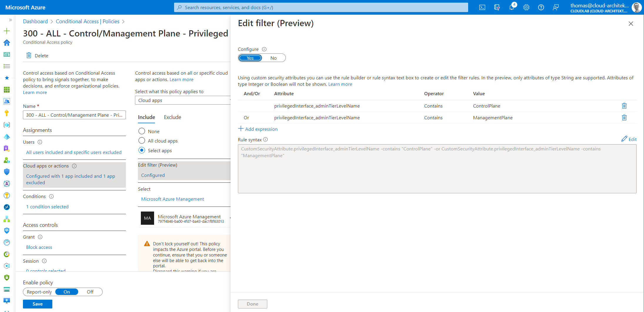Go to Home via the house icon
Viewport: 644px width, 312px height.
[x=7, y=43]
